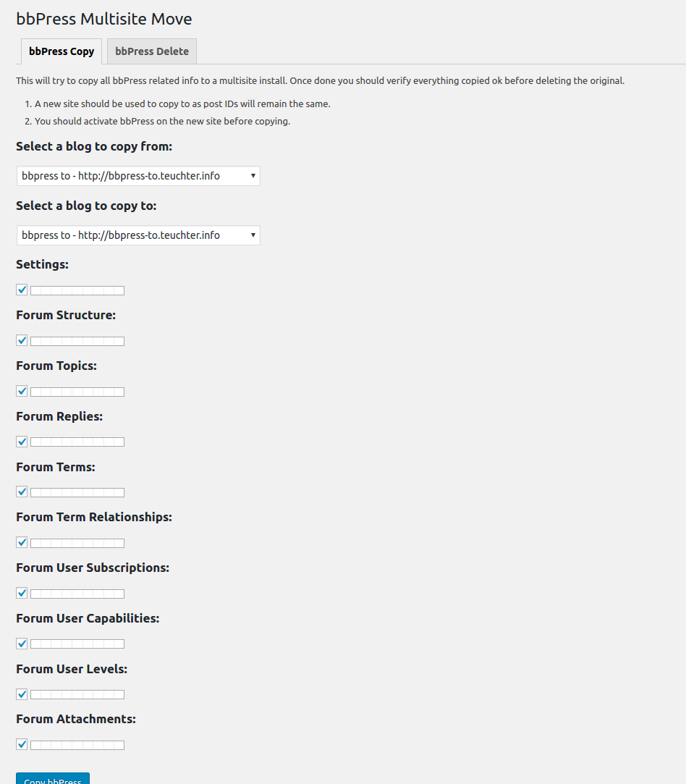686x784 pixels.
Task: Click the Forum Topics progress bar
Action: 77,392
